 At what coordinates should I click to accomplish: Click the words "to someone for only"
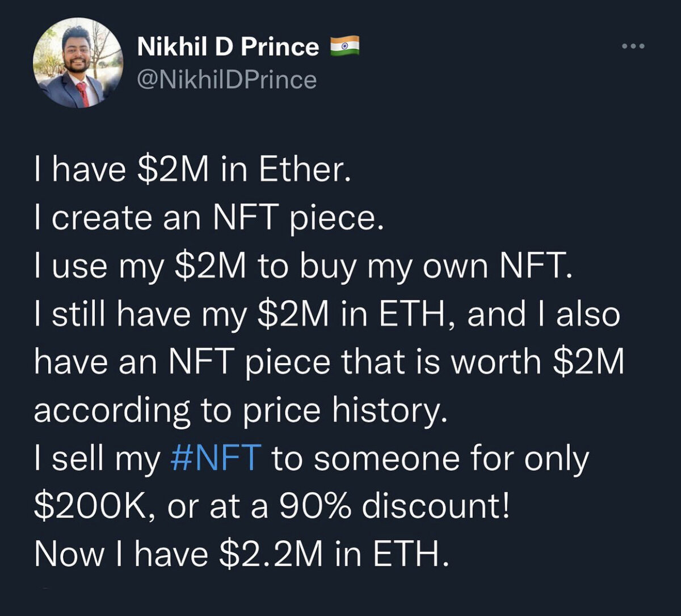click(x=430, y=459)
